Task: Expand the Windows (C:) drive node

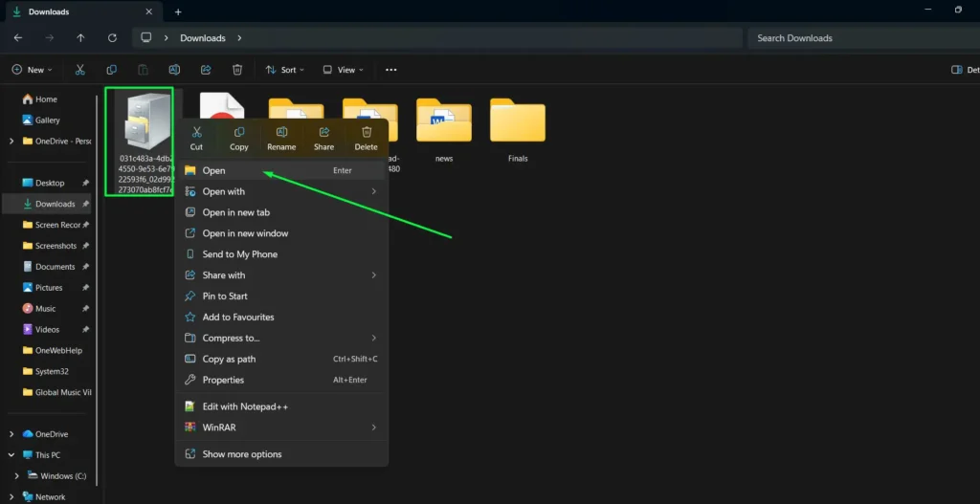Action: coord(17,476)
